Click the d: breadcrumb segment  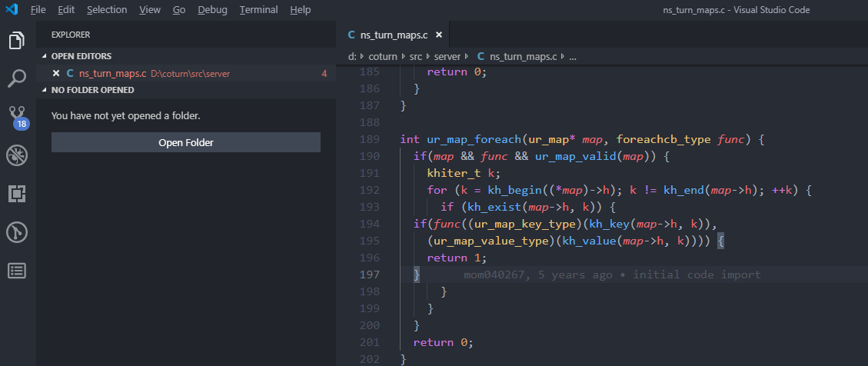tap(352, 56)
